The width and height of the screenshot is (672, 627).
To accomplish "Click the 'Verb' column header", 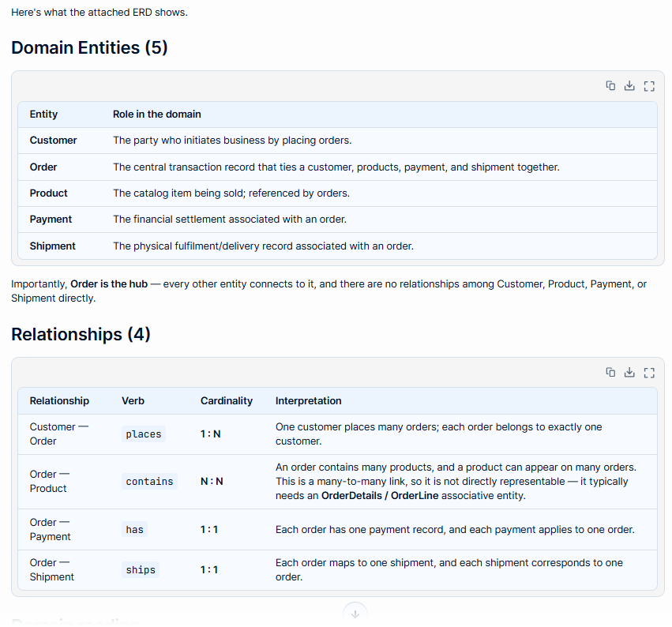I will 133,400.
